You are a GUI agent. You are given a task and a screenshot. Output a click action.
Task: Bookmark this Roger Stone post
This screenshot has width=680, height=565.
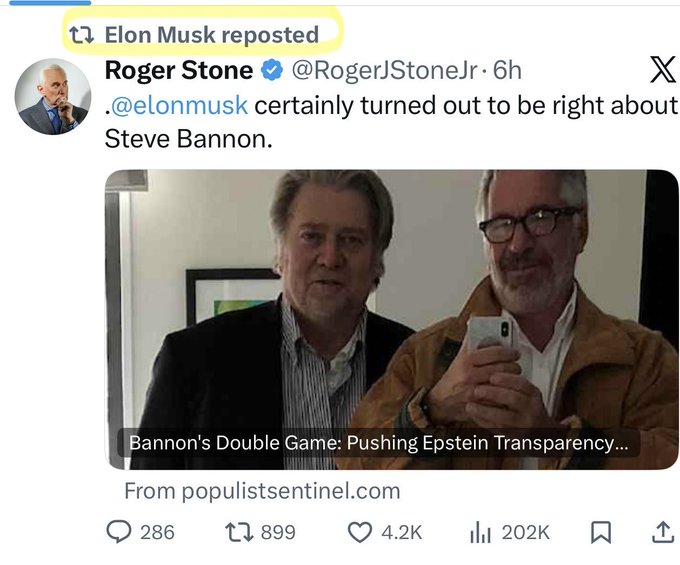[601, 533]
